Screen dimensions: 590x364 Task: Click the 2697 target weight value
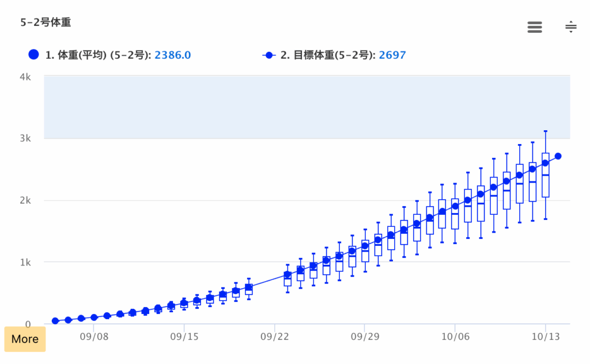coord(393,55)
